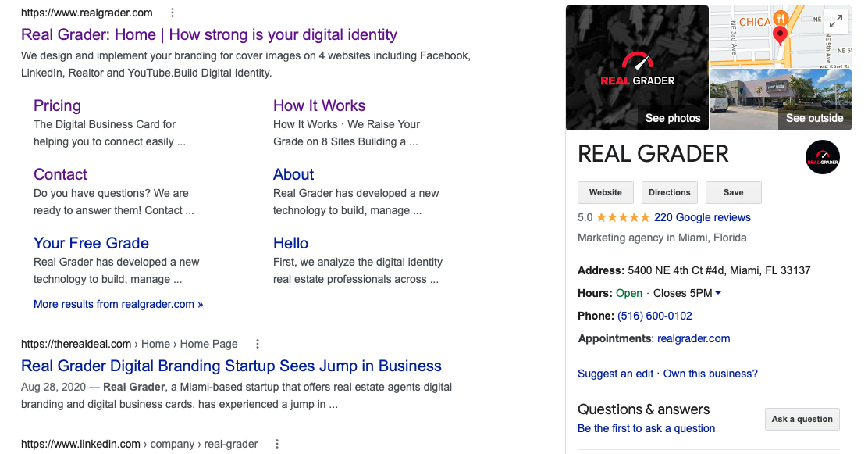868x454 pixels.
Task: Click the Website button
Action: point(605,192)
